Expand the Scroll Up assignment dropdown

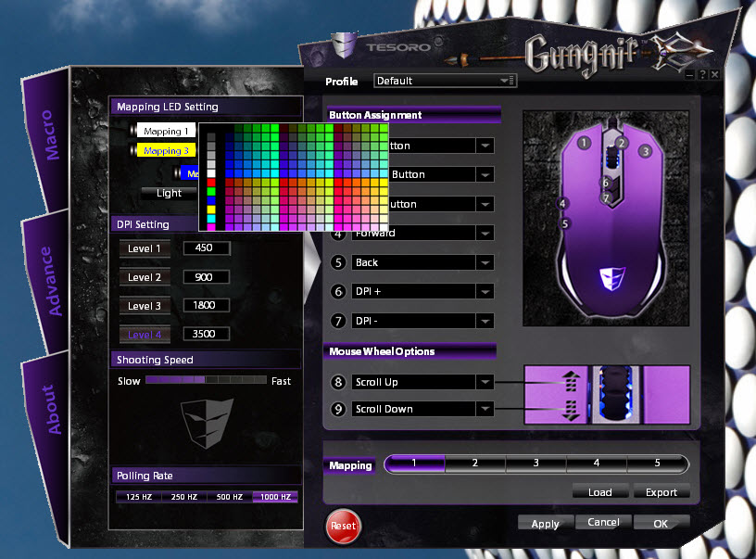coord(485,382)
